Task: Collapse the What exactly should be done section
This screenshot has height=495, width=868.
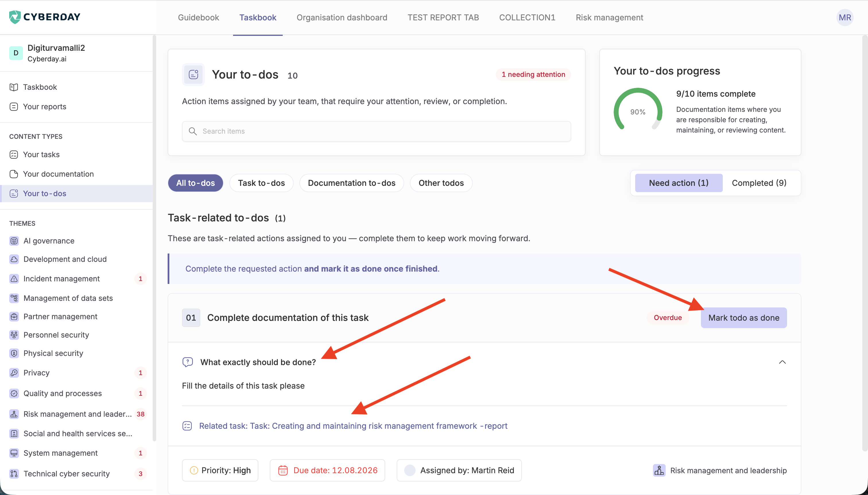Action: (782, 362)
